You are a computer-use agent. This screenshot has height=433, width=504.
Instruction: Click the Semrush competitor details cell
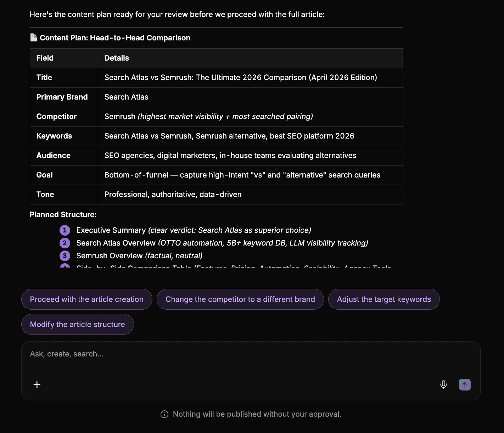[x=250, y=117]
